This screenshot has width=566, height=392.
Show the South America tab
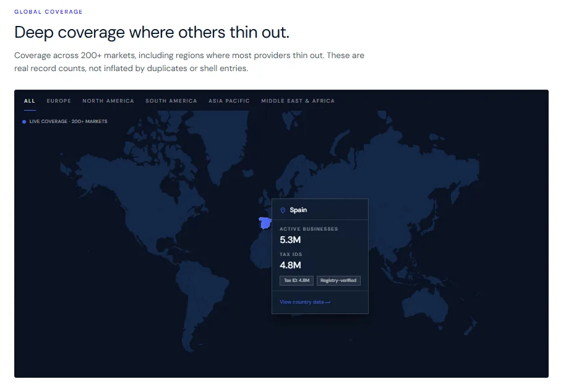(171, 101)
